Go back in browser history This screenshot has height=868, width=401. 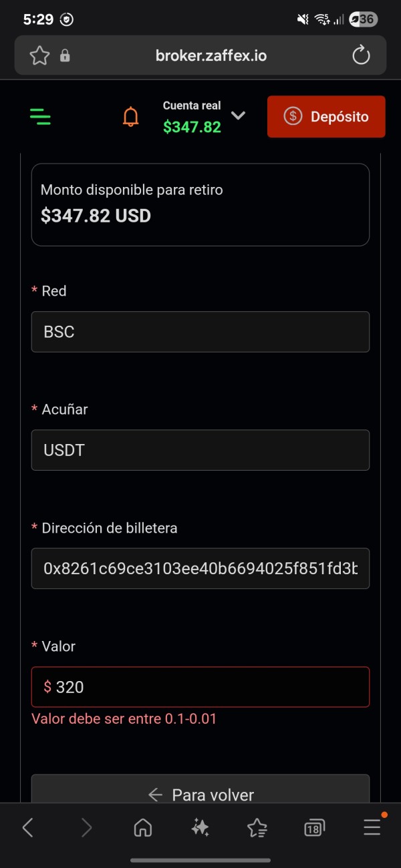pyautogui.click(x=28, y=828)
